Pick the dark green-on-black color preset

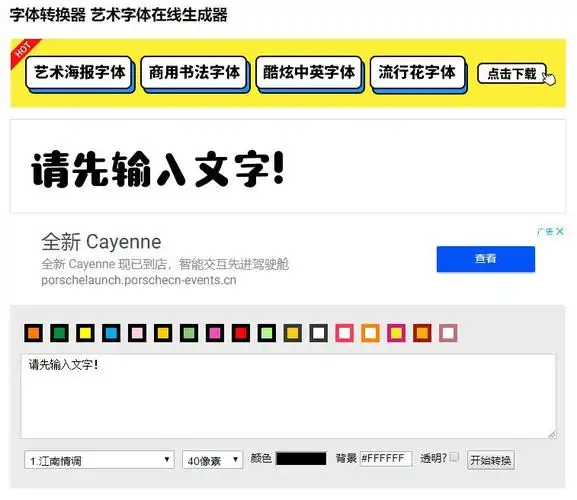pyautogui.click(x=59, y=333)
